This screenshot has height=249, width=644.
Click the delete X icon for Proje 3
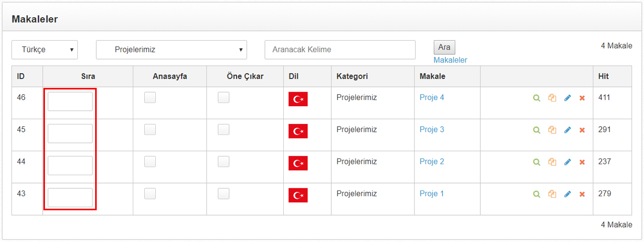582,130
